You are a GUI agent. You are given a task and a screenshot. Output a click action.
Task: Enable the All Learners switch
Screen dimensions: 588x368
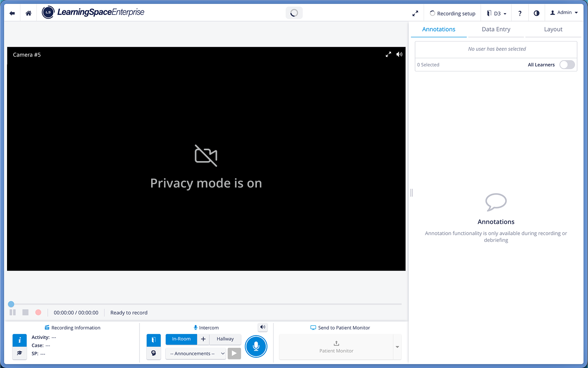coord(567,65)
